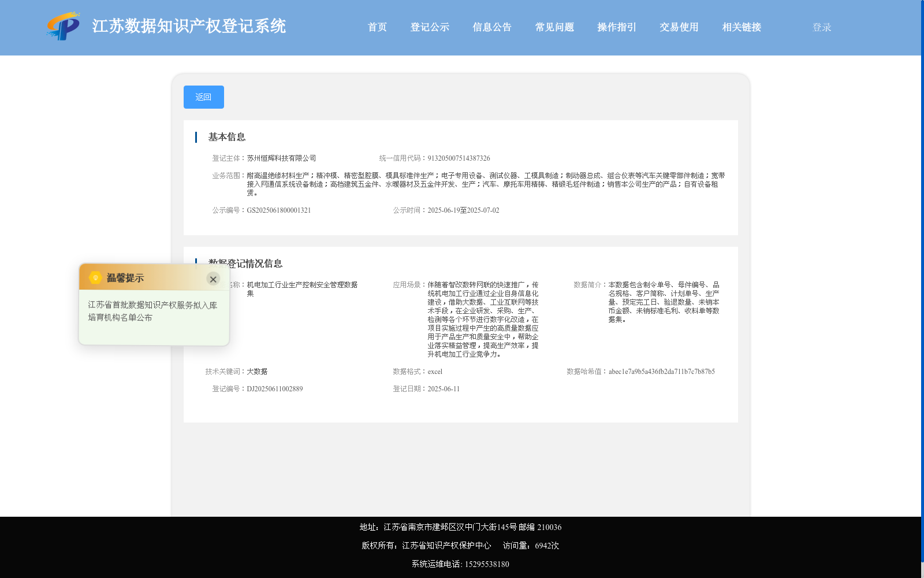
Task: Close the 温馨提示 popup
Action: tap(213, 279)
